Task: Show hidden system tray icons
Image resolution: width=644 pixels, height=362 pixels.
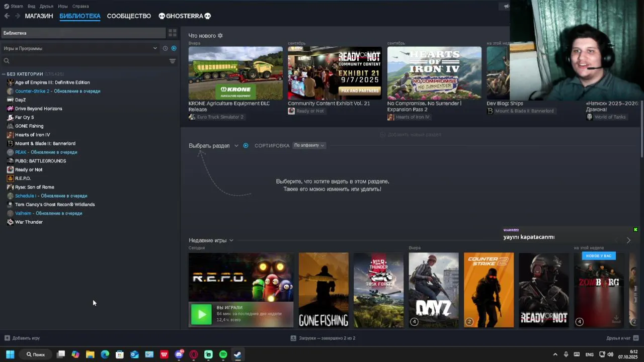Action: click(x=555, y=354)
